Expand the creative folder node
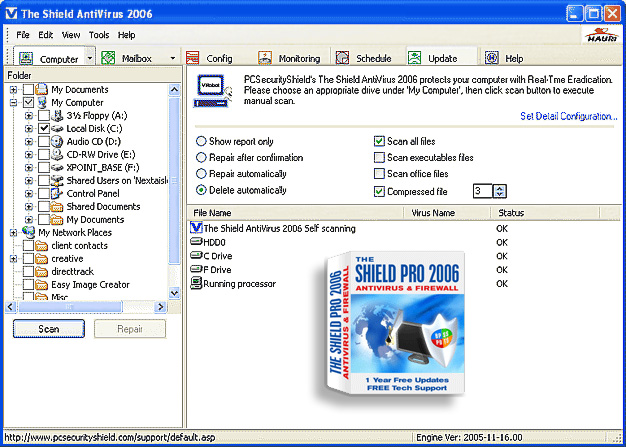This screenshot has width=626, height=447. [x=14, y=259]
